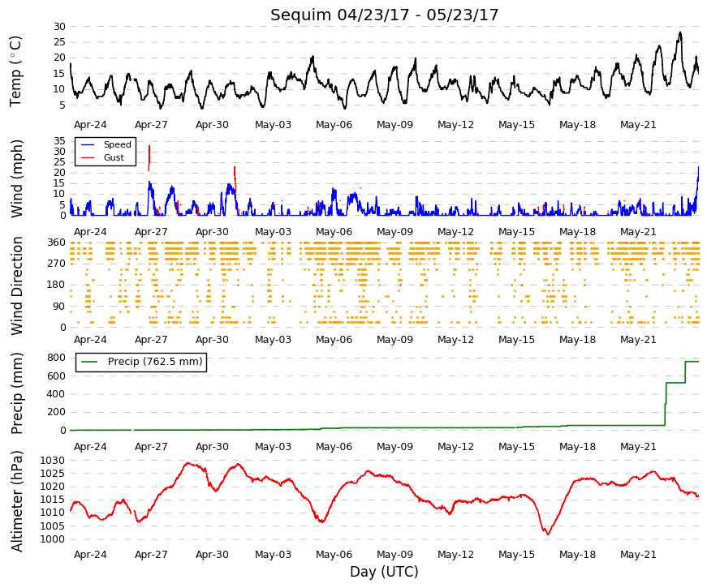This screenshot has width=707, height=588.
Task: Click the lowest altimeter dip near May-16
Action: [548, 534]
